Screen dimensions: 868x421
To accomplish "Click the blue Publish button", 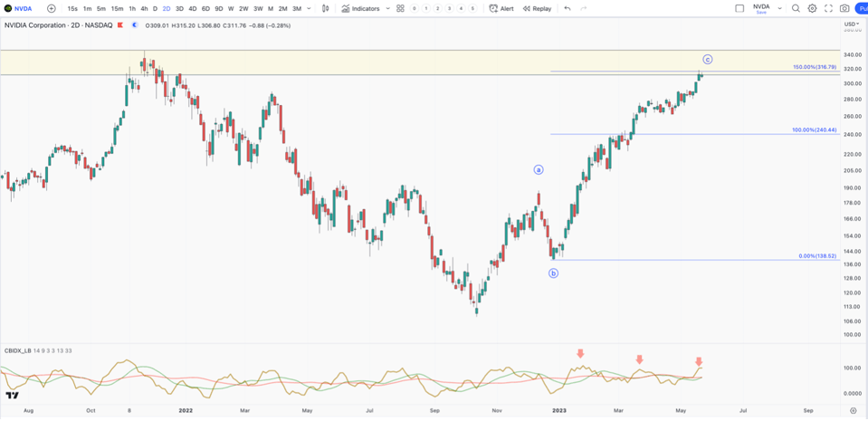I will click(861, 9).
